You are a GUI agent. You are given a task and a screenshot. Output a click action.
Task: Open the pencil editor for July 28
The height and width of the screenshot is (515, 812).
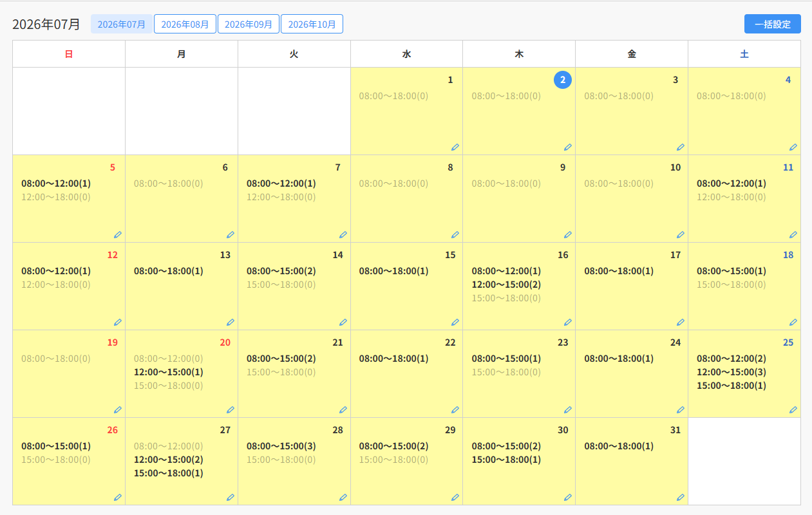click(343, 497)
